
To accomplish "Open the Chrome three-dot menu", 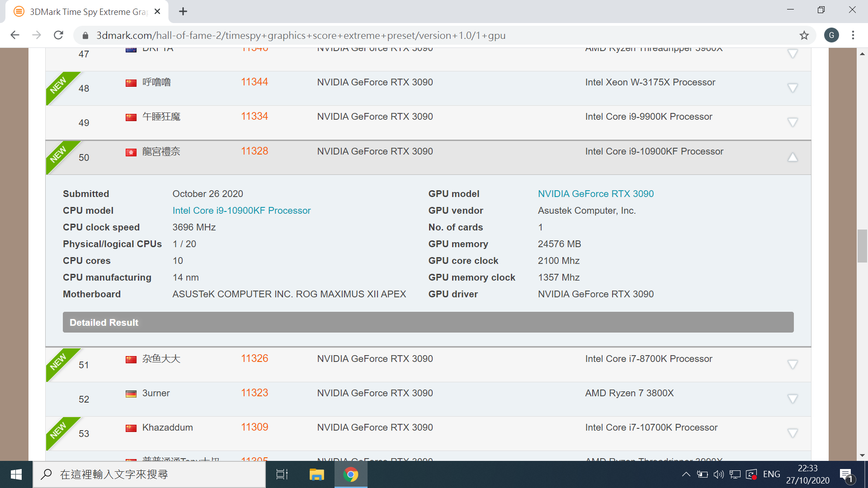I will point(853,35).
